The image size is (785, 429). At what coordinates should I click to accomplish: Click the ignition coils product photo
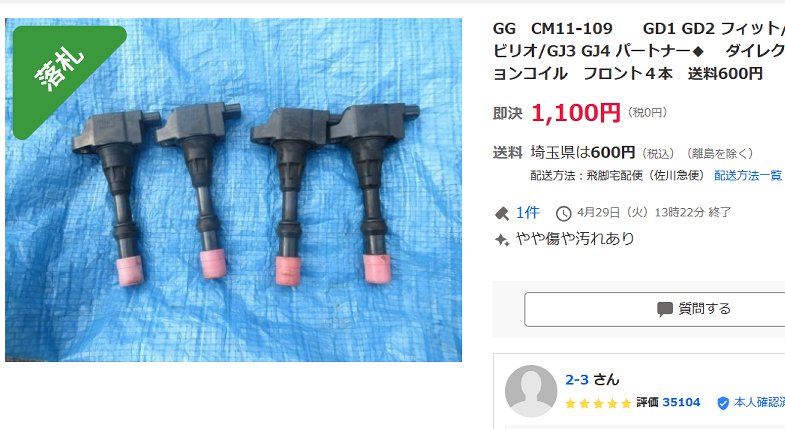[233, 190]
